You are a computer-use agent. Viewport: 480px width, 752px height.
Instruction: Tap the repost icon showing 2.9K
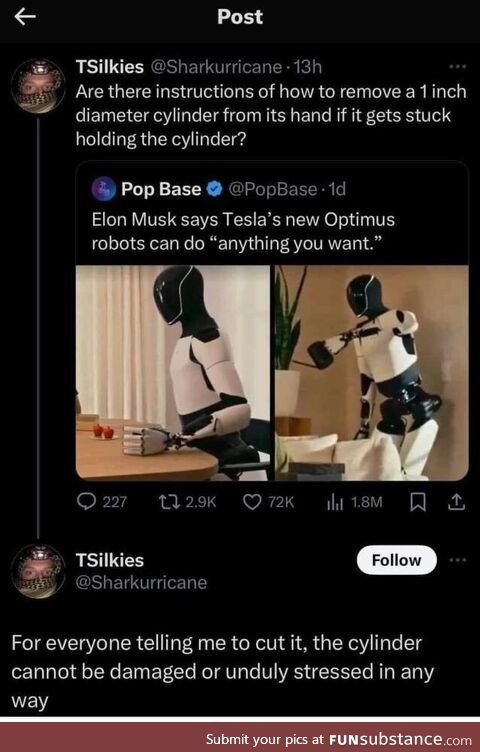tap(169, 502)
